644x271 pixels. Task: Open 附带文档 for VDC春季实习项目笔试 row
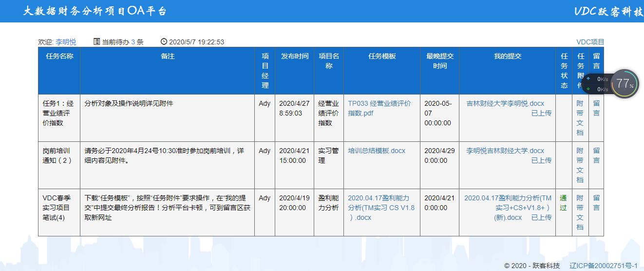(580, 213)
